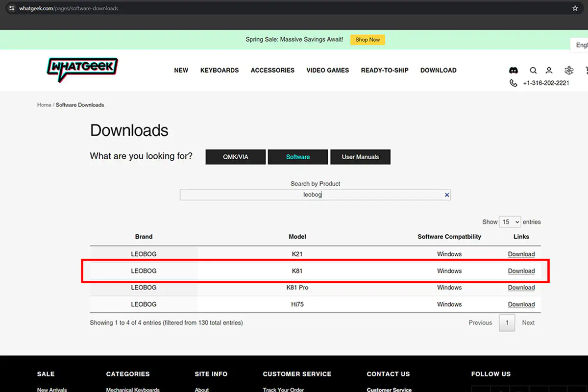Image resolution: width=588 pixels, height=392 pixels.
Task: Switch to the QMK/VIA tab
Action: click(x=236, y=157)
